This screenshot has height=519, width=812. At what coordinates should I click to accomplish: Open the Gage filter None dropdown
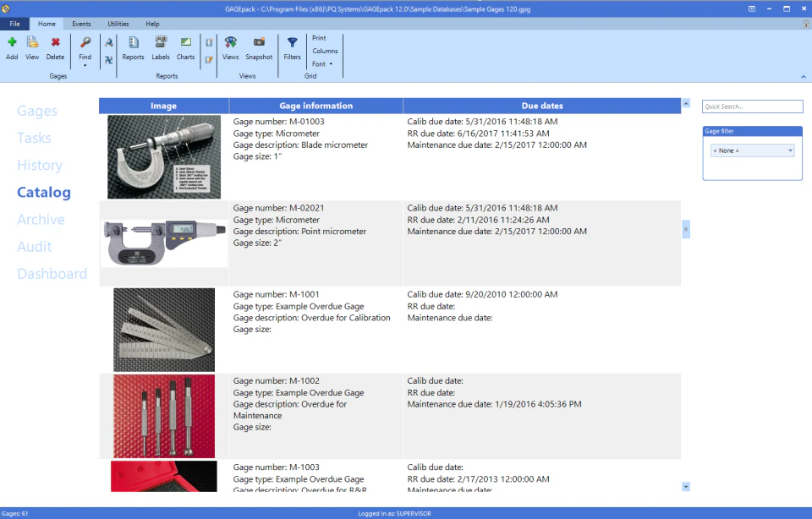[x=752, y=149]
